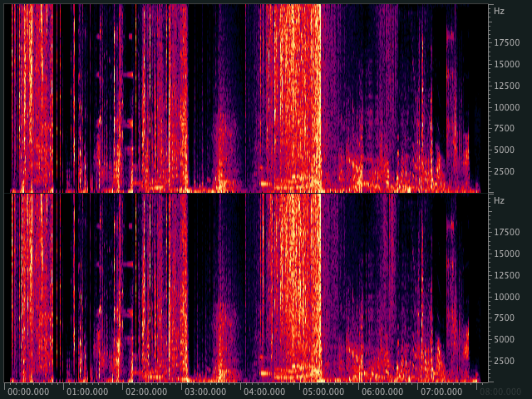Click the dimmed 08:00.000 time label

click(x=500, y=392)
